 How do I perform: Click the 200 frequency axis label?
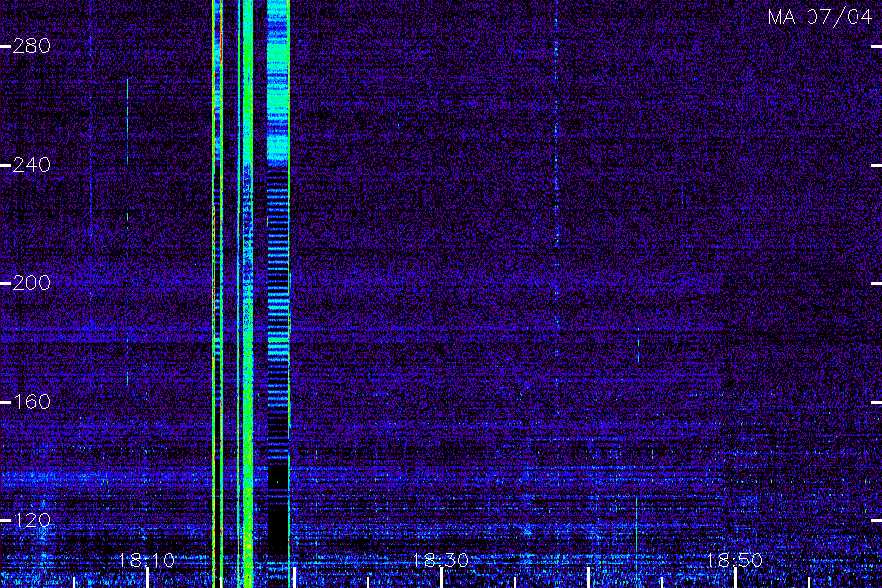click(x=31, y=283)
